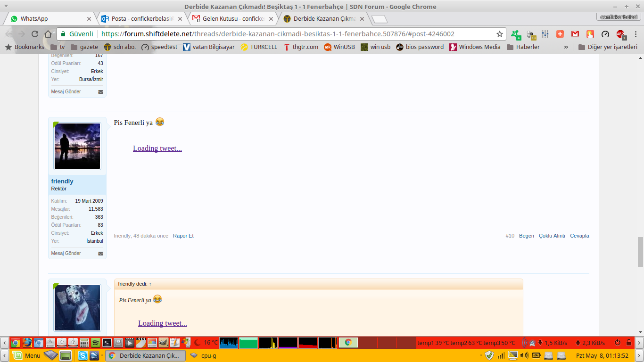644x362 pixels.
Task: Close the WhatsApp tab
Action: point(89,19)
